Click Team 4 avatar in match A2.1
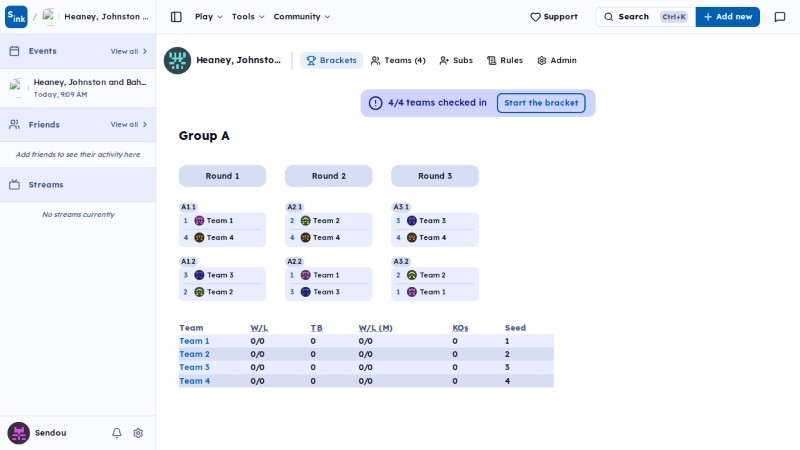 pyautogui.click(x=306, y=237)
